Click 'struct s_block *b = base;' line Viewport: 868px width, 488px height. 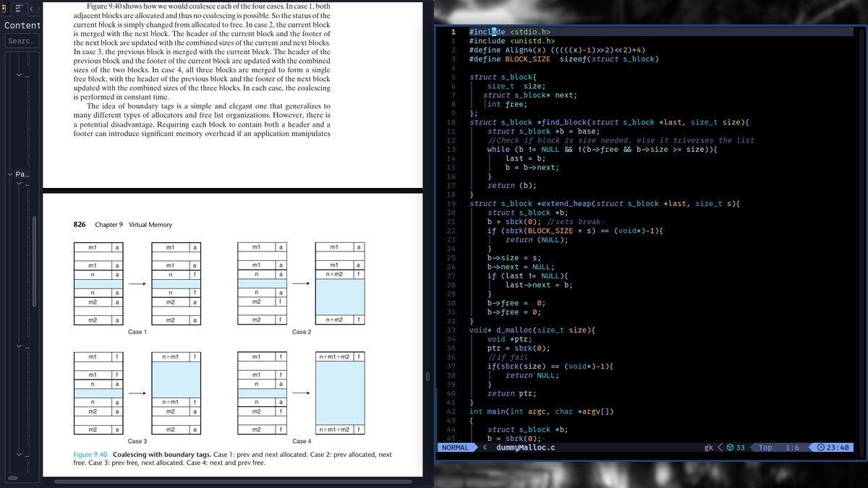(543, 131)
